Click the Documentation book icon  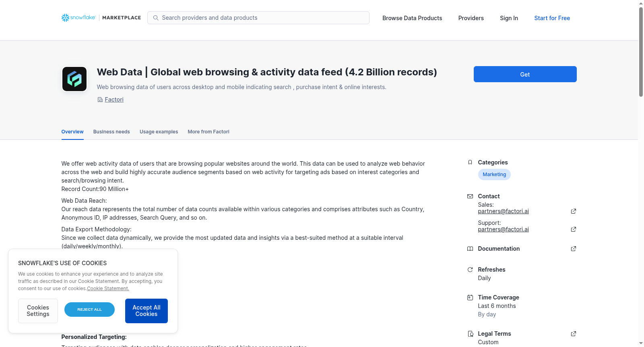coord(470,249)
